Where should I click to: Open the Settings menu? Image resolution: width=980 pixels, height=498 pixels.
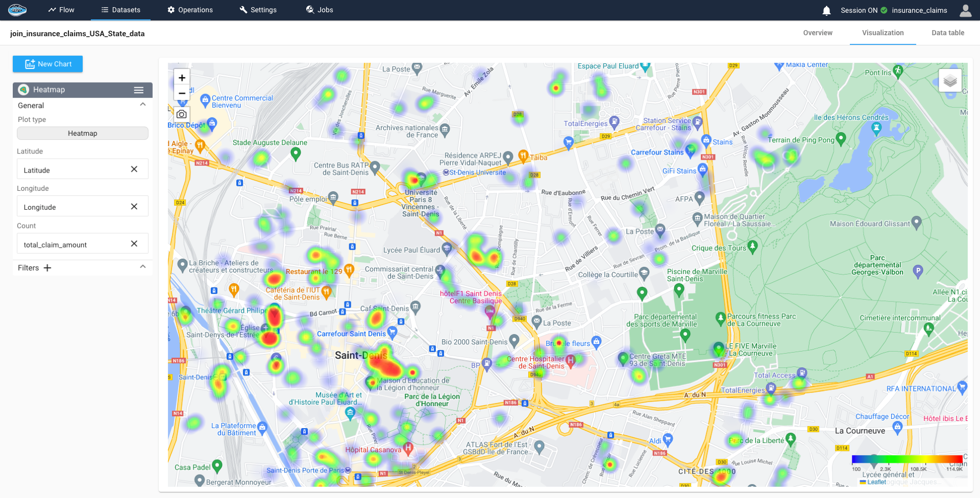(258, 10)
